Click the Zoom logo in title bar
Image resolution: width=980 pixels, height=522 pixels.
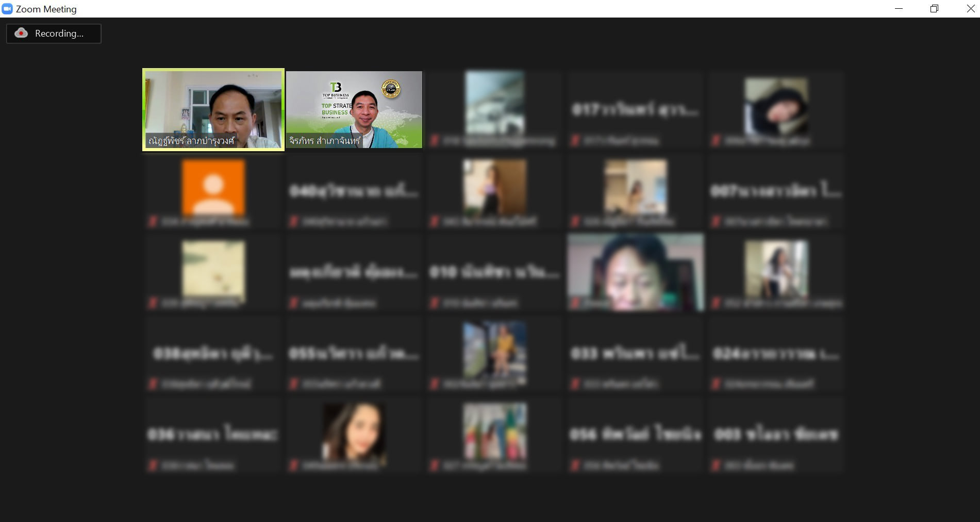[x=7, y=9]
